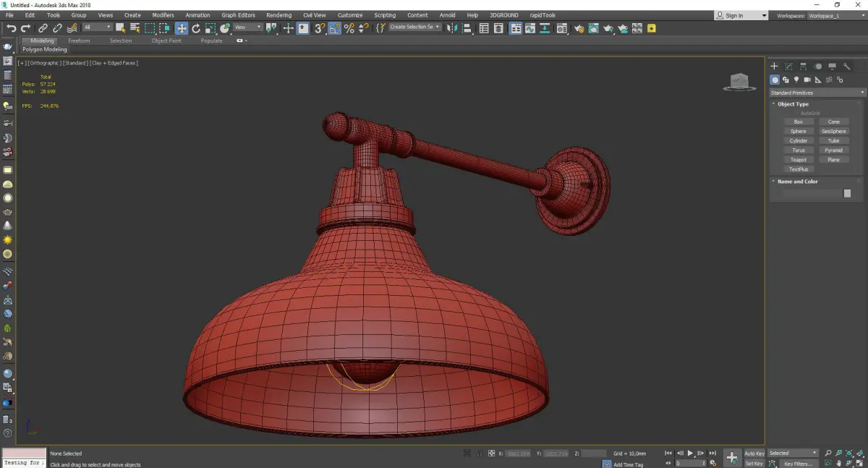Toggle Percent Snap on toolbar

[x=349, y=28]
